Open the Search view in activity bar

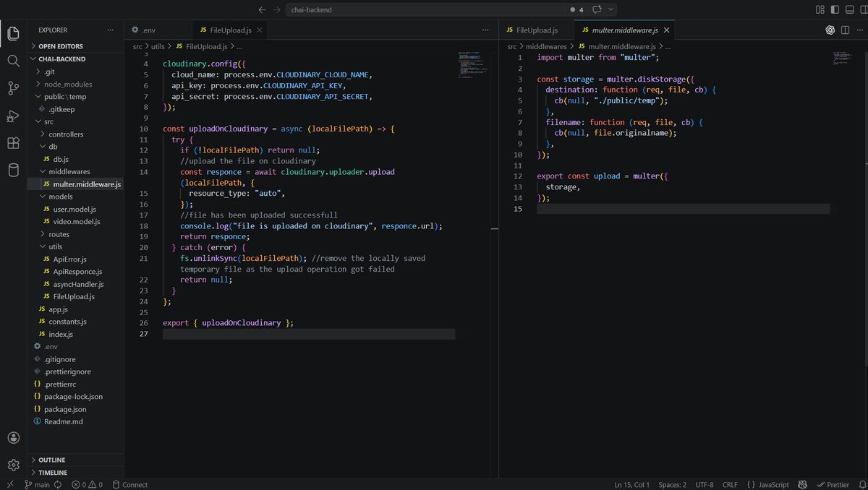pos(13,61)
